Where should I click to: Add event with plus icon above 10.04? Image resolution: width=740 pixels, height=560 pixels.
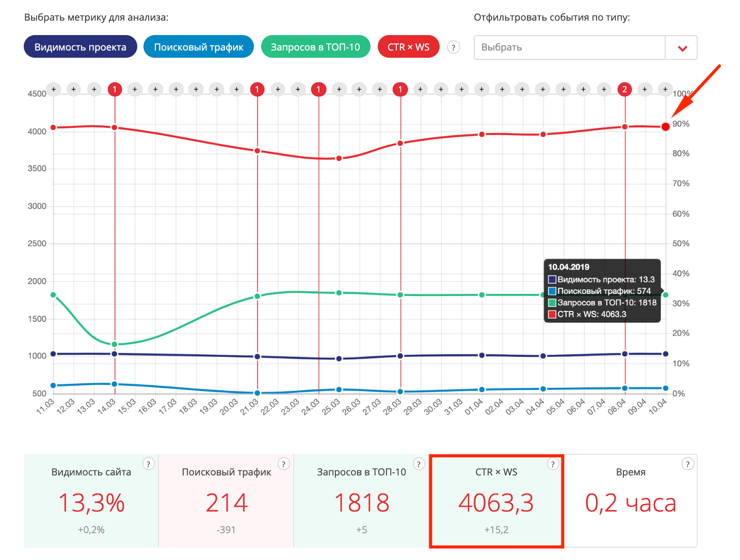[x=665, y=89]
